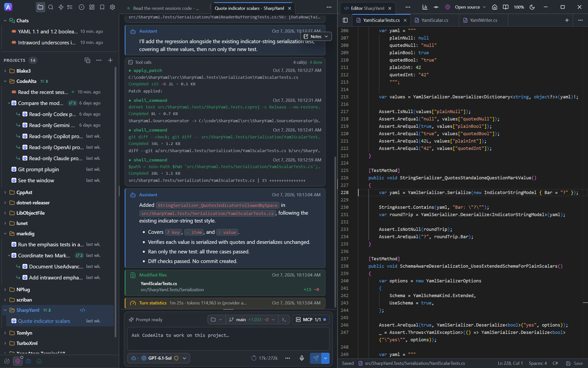Viewport: 588px width, 368px height.
Task: Open settings gear icon in top toolbar
Action: (x=112, y=7)
